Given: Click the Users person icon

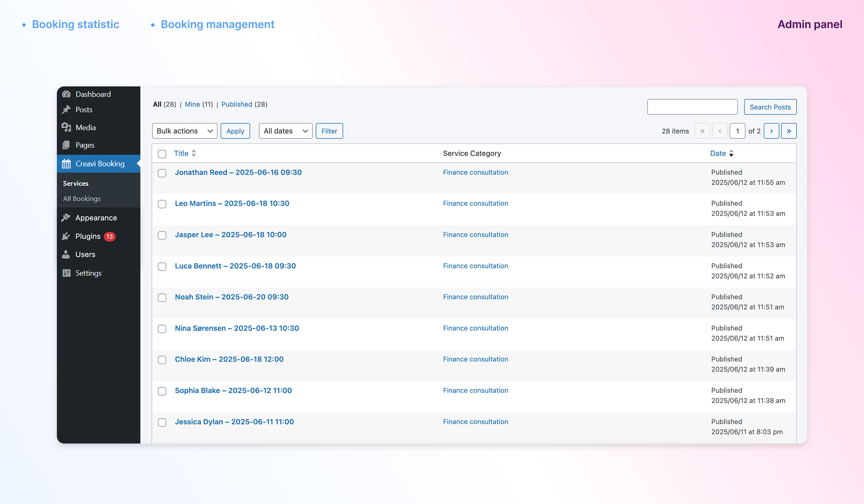Looking at the screenshot, I should [x=66, y=254].
